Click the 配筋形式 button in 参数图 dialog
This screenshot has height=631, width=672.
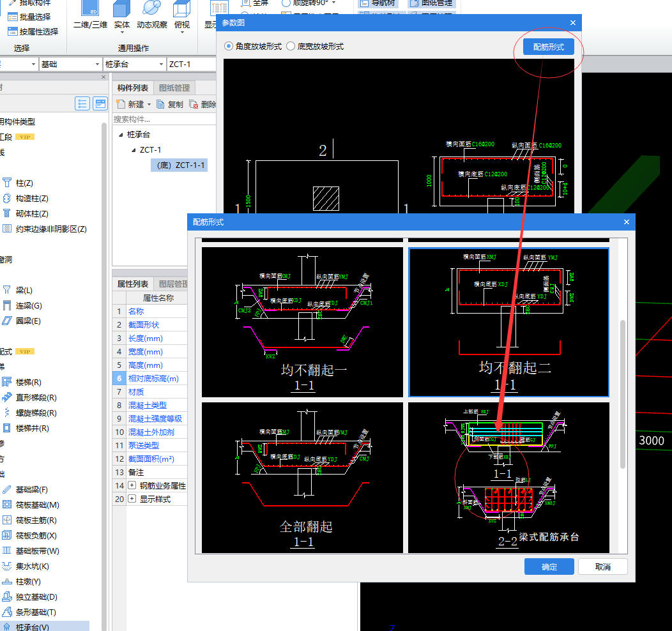click(x=548, y=47)
